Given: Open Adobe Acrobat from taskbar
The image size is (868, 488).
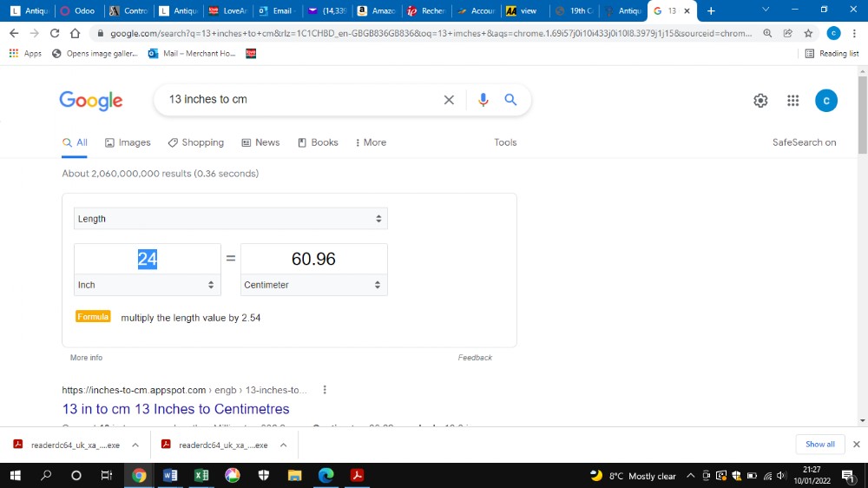Looking at the screenshot, I should (x=357, y=475).
